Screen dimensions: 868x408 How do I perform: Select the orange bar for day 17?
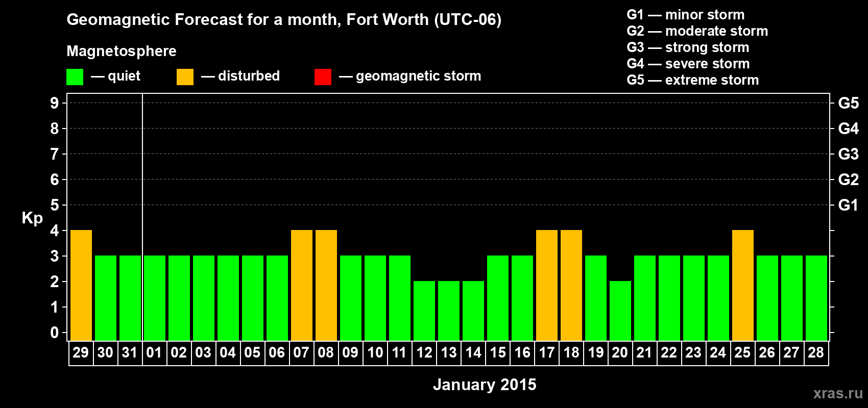(547, 285)
